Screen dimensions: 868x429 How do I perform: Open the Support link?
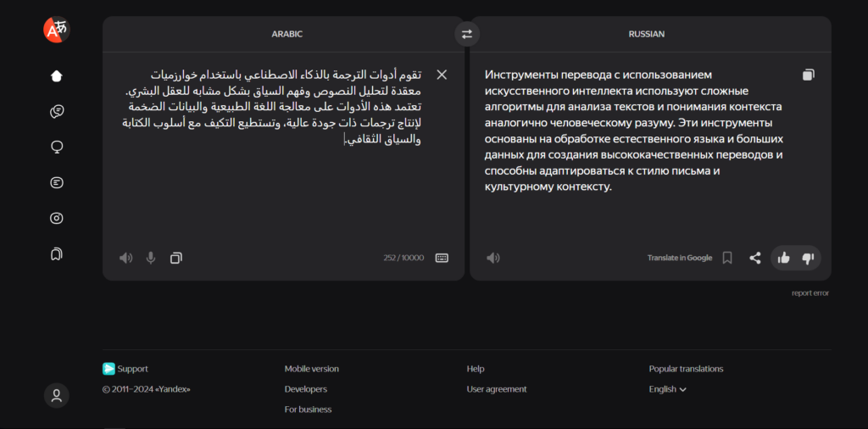point(132,369)
